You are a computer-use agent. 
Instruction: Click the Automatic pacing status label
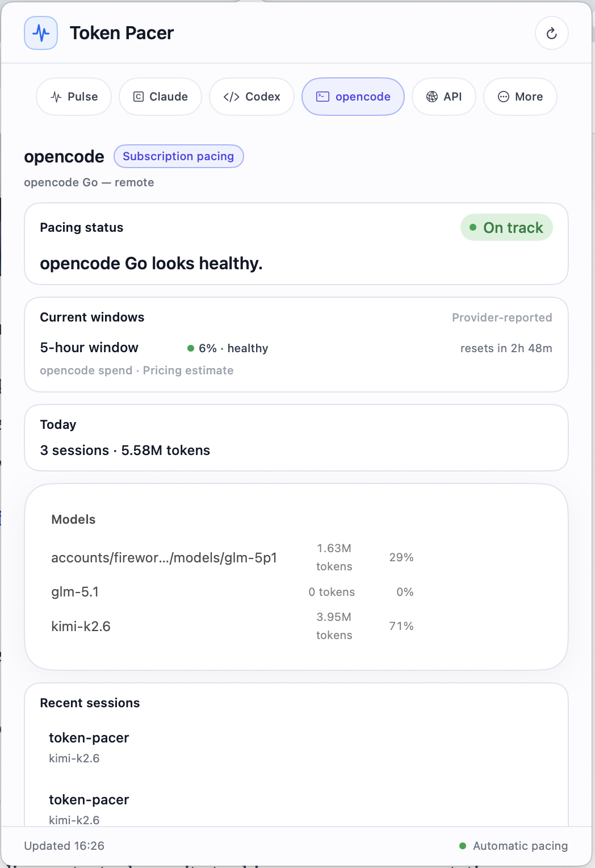520,846
